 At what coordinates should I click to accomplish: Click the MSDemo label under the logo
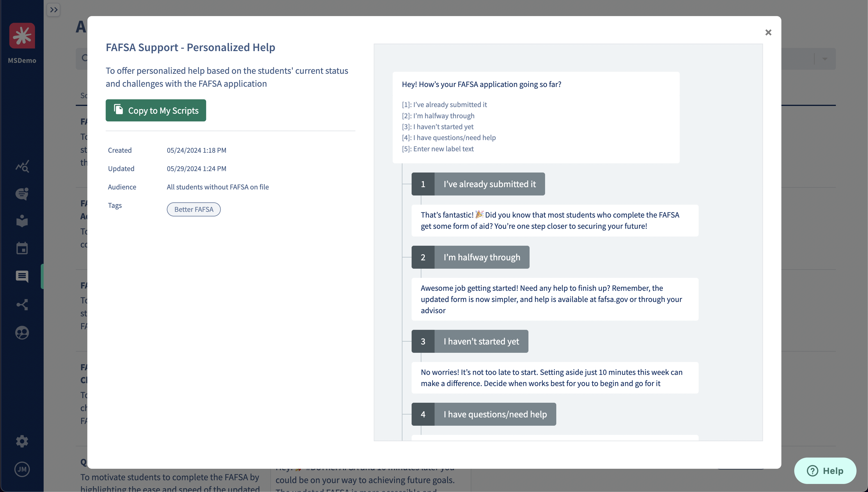pyautogui.click(x=22, y=61)
